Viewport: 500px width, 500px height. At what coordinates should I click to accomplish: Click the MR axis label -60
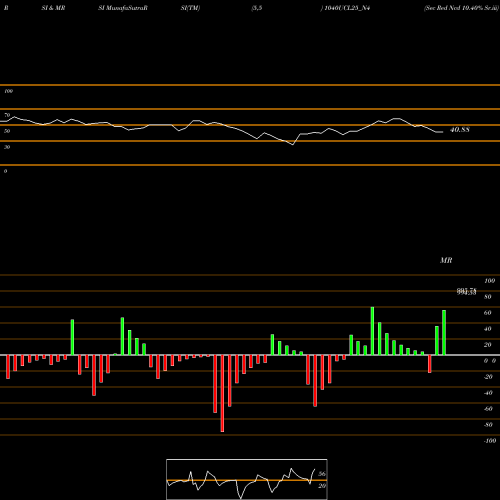pos(488,409)
